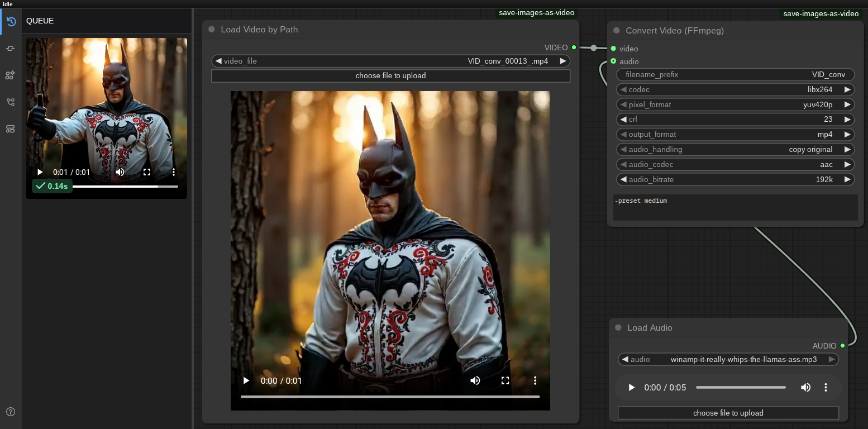Viewport: 868px width, 429px height.
Task: Select previous video_file with left arrow
Action: point(218,61)
